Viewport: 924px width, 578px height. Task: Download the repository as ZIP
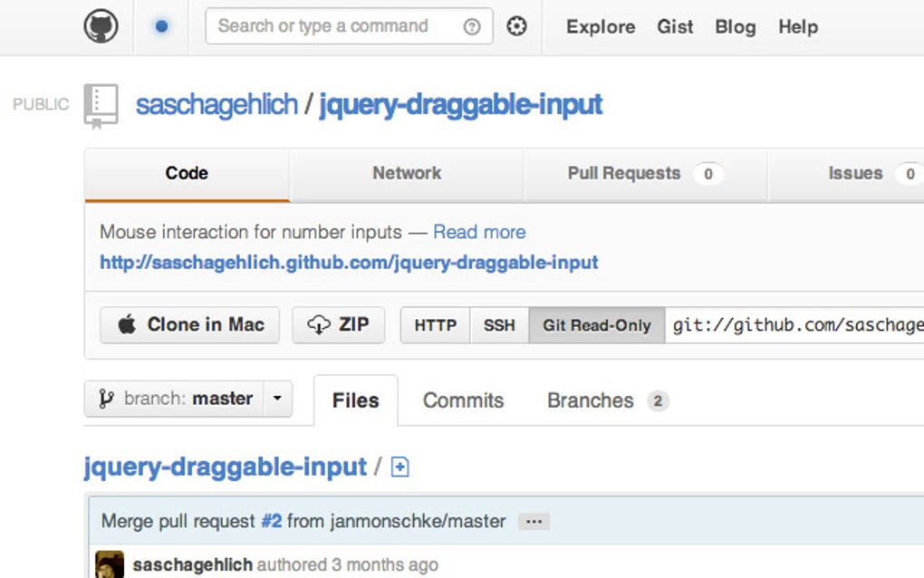click(x=338, y=325)
